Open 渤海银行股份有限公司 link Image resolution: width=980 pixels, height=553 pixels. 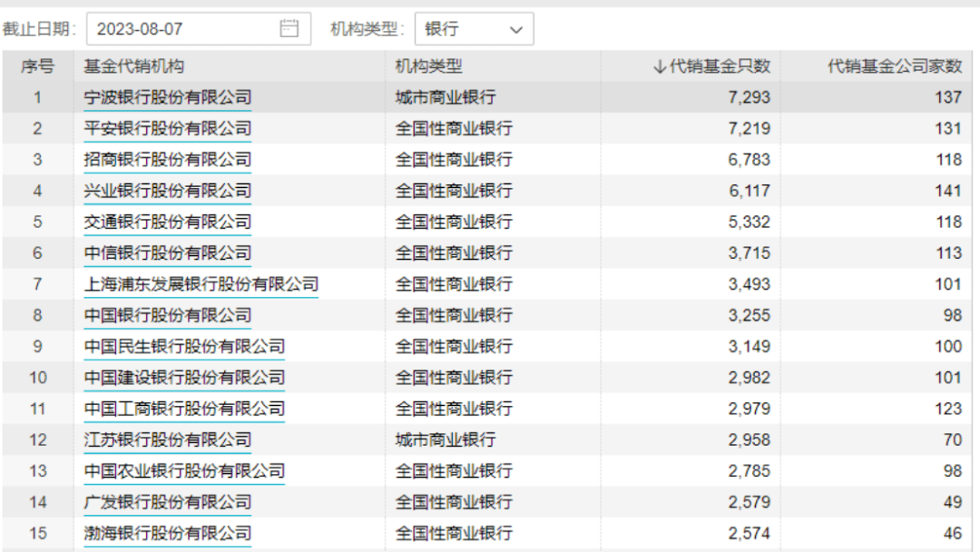click(x=168, y=533)
